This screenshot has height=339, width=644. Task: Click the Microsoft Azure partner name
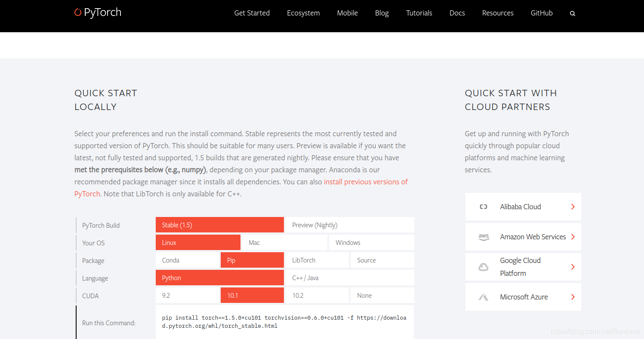tap(524, 297)
